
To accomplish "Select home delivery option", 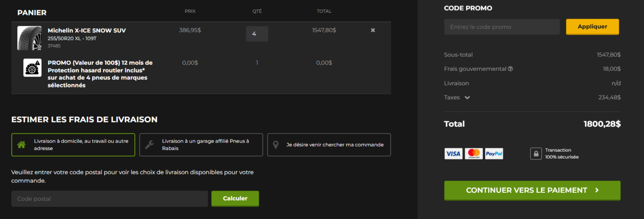I will [x=73, y=145].
